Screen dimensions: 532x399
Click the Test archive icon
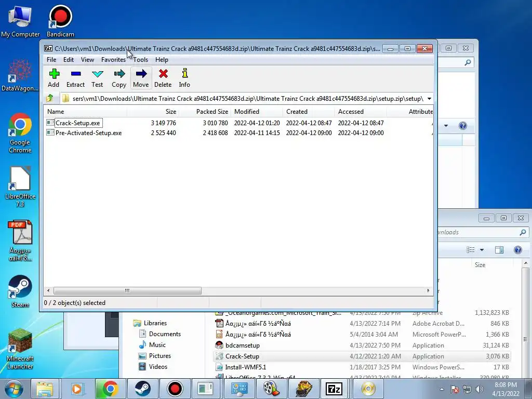coord(97,78)
